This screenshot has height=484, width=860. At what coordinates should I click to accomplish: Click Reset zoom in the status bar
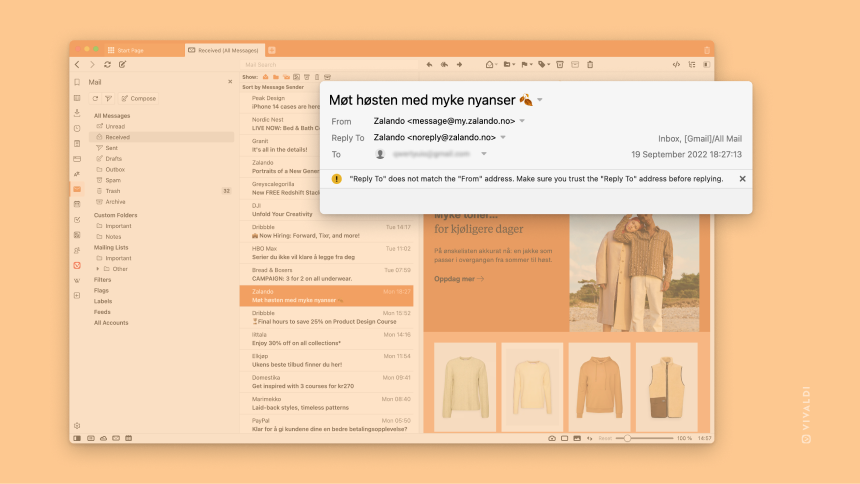605,438
